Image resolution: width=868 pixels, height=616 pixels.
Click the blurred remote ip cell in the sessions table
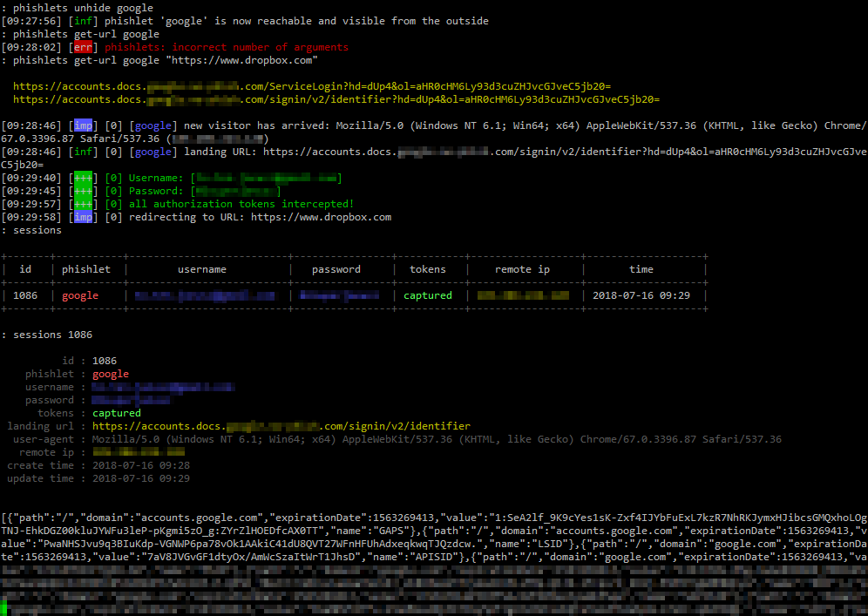click(x=523, y=295)
